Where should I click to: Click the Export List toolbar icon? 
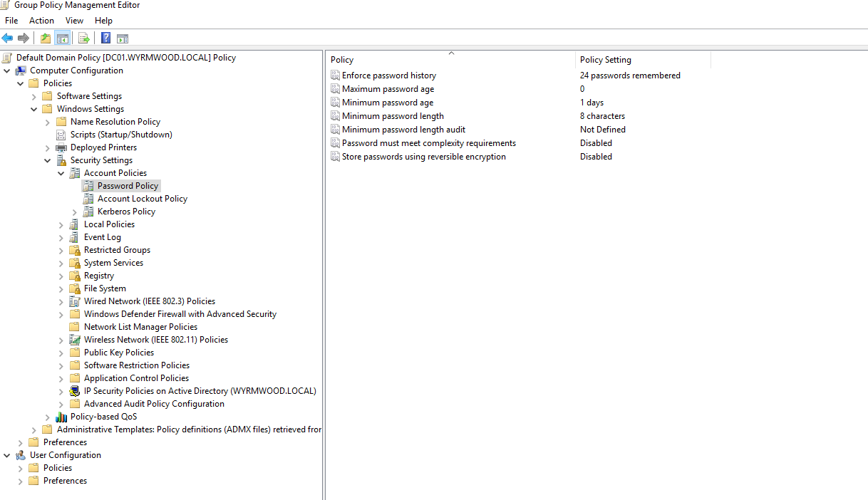point(84,38)
